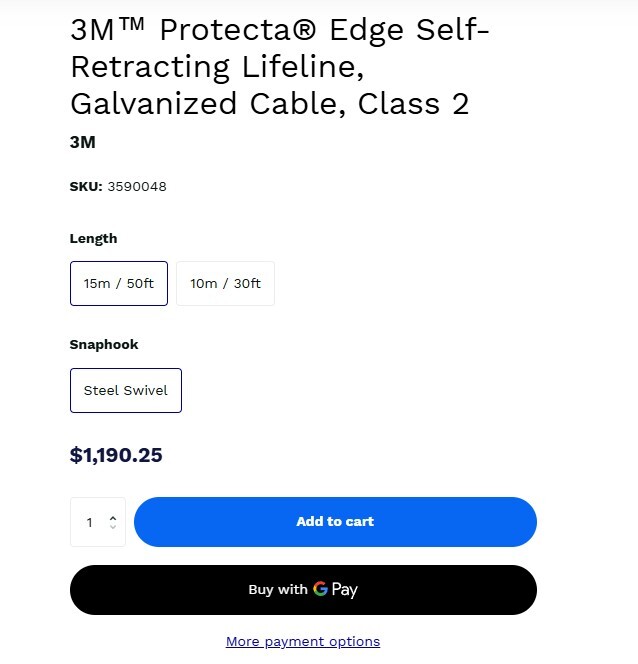Click the Google G logo icon
The height and width of the screenshot is (664, 638).
(320, 589)
